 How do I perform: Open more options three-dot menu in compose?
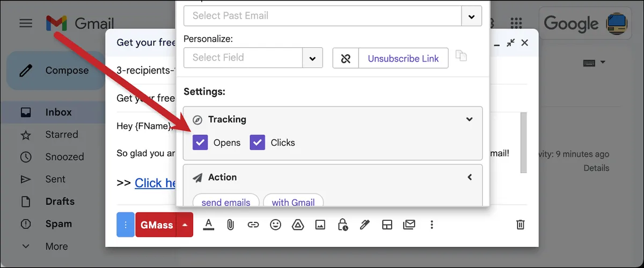coord(432,225)
